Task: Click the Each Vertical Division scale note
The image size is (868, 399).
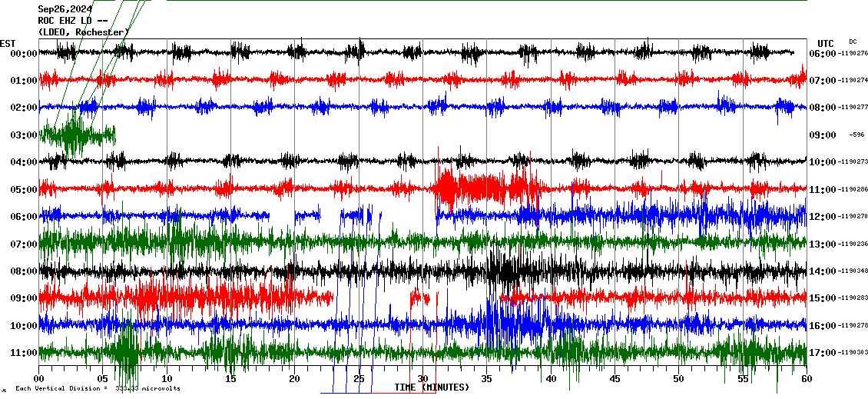Action: click(x=98, y=388)
